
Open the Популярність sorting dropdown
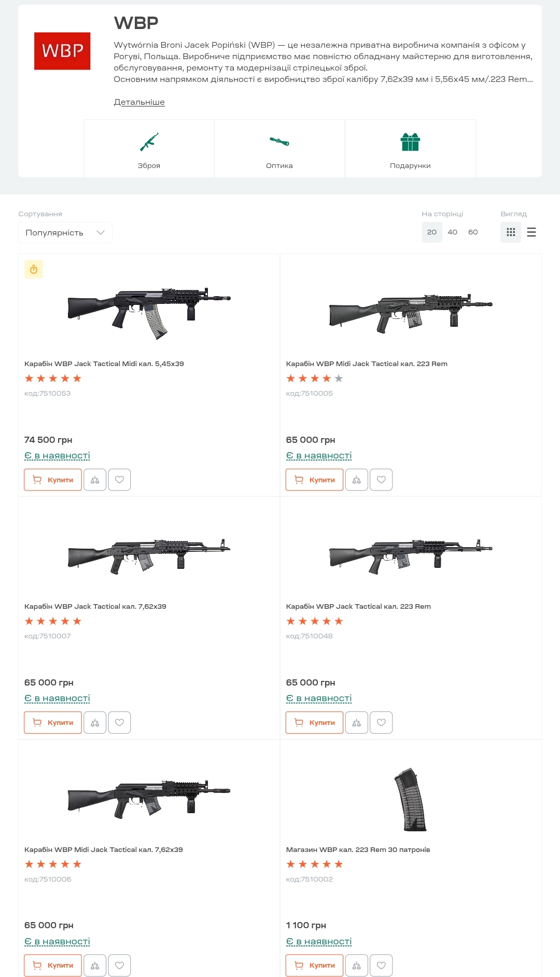click(65, 233)
